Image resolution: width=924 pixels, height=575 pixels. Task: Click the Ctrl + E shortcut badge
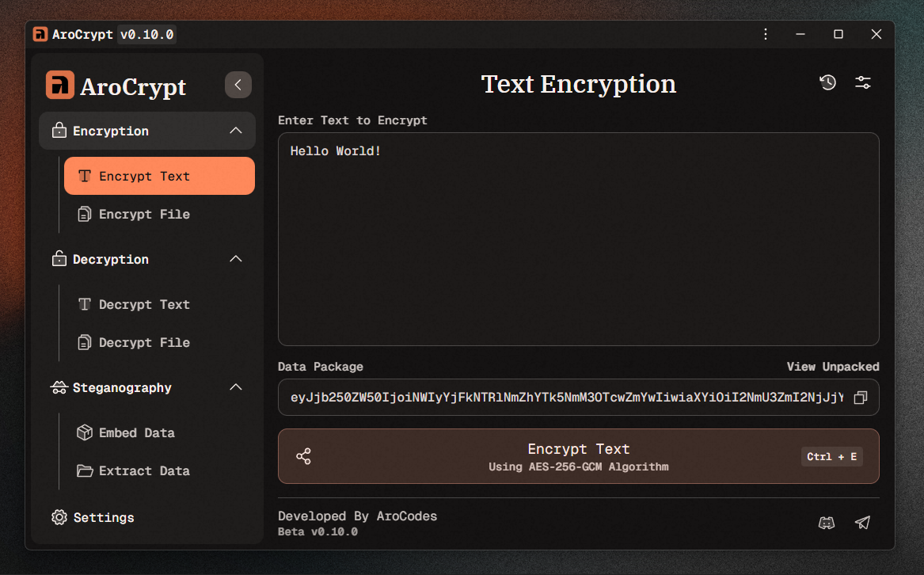pyautogui.click(x=831, y=456)
